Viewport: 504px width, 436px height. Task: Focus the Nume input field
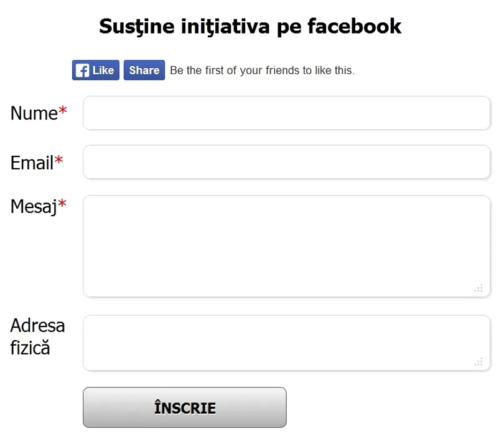pos(286,113)
